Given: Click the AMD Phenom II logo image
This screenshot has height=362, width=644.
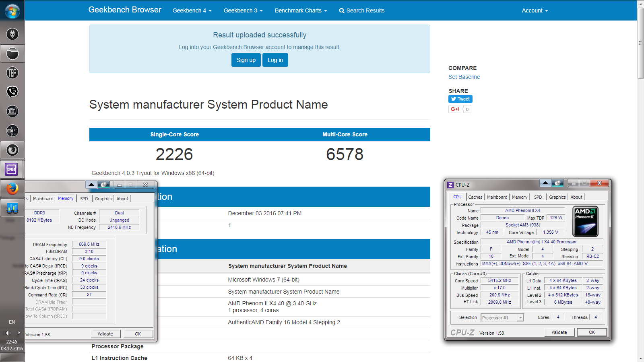Looking at the screenshot, I should click(585, 221).
